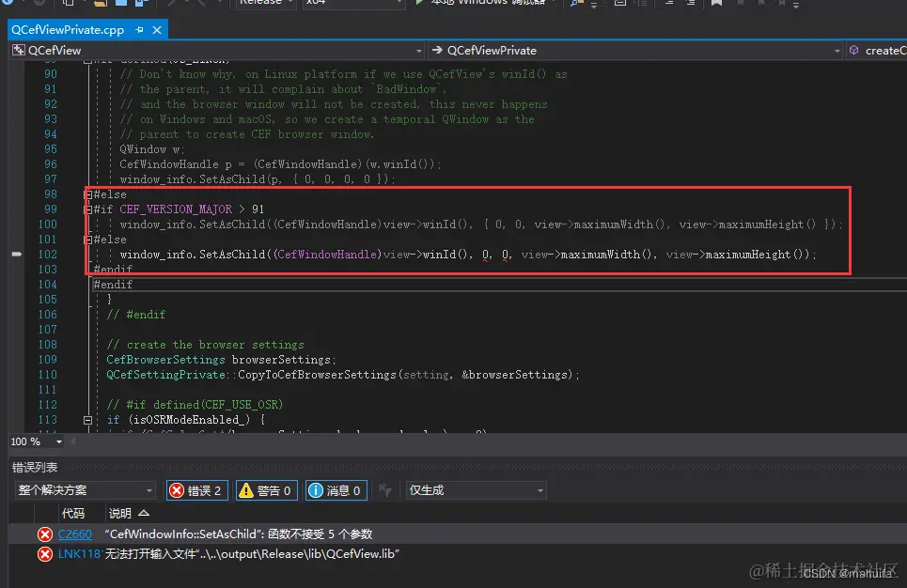This screenshot has height=588, width=907.
Task: Open the 仅生成 build source dropdown
Action: coord(476,490)
